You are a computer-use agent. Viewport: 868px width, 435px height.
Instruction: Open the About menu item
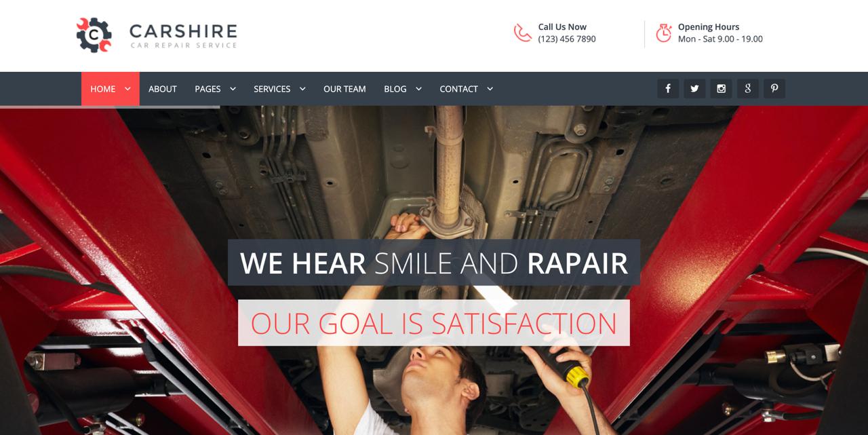point(163,89)
